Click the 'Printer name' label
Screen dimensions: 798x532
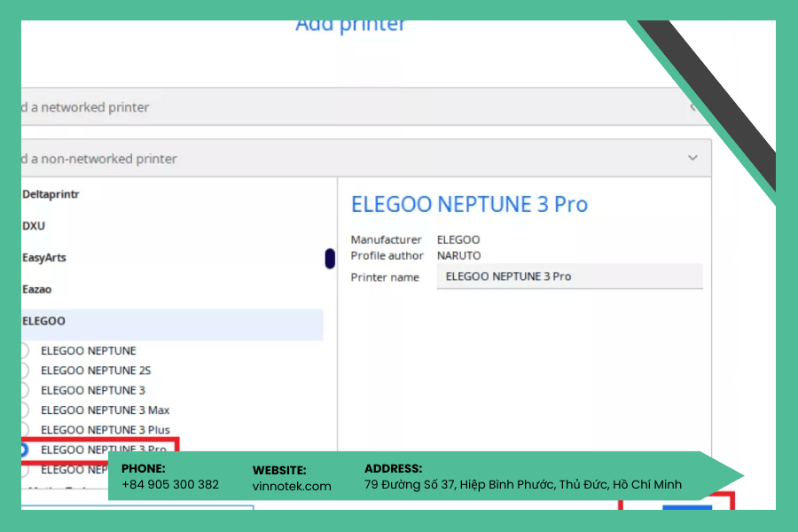(385, 278)
